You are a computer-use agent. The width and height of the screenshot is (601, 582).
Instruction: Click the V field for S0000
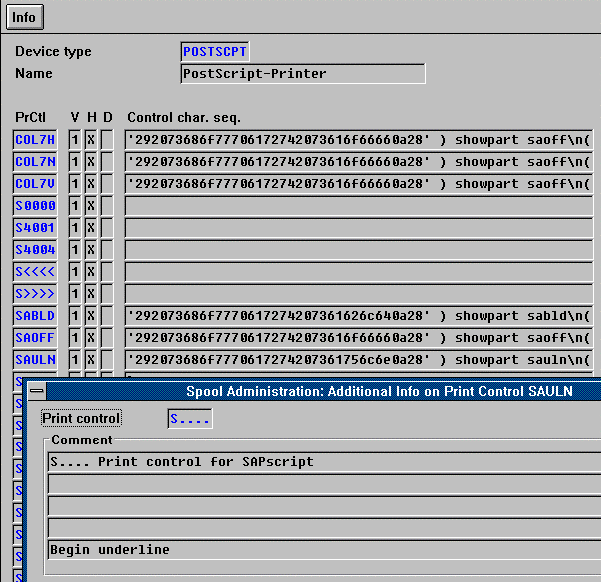click(x=75, y=206)
